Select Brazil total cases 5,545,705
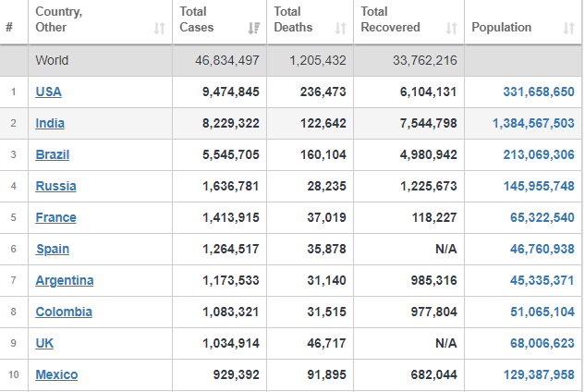Viewport: 585px width, 392px height. tap(230, 154)
